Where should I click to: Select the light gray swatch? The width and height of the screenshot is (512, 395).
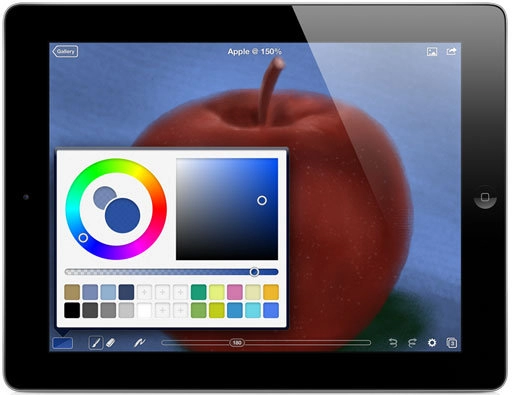(126, 310)
